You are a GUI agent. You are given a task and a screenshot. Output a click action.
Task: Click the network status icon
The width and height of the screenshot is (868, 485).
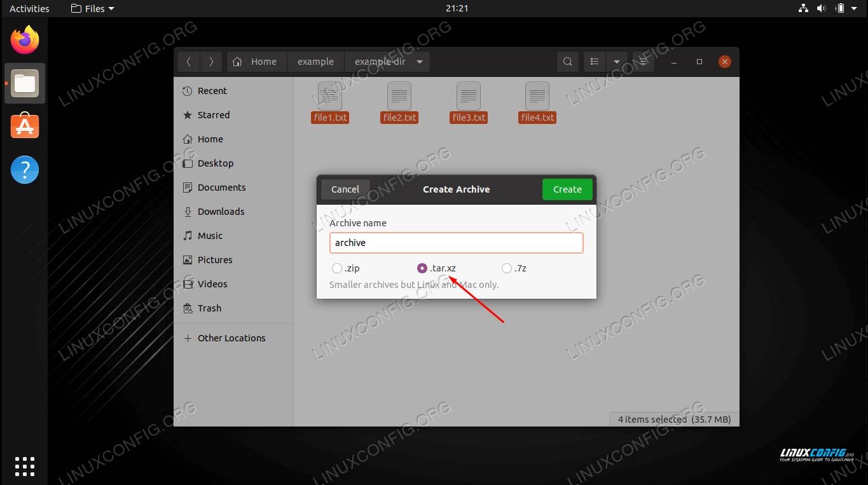coord(803,8)
